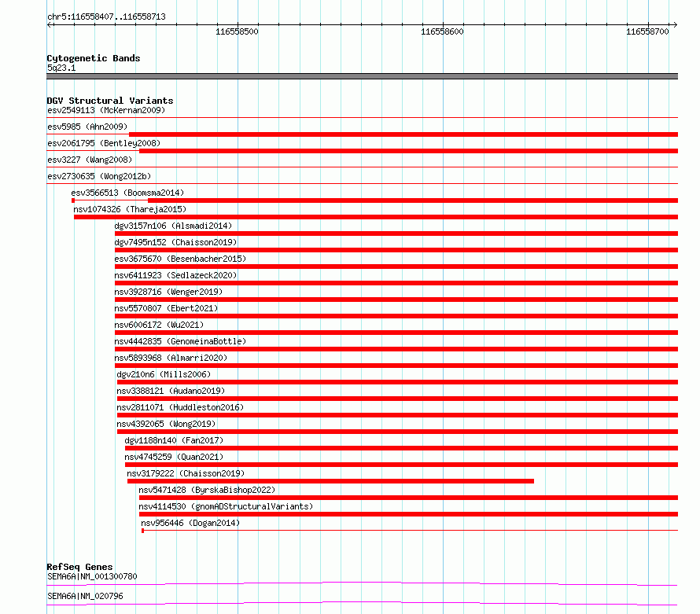Click nsv956446 (Dogan2014) variant label
The height and width of the screenshot is (614, 700).
pyautogui.click(x=190, y=523)
